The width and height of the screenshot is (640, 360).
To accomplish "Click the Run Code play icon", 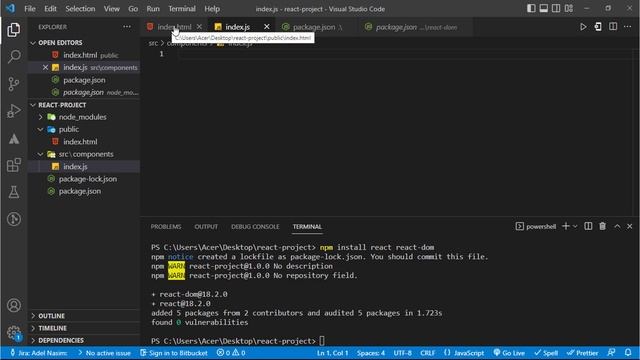I will tap(583, 27).
